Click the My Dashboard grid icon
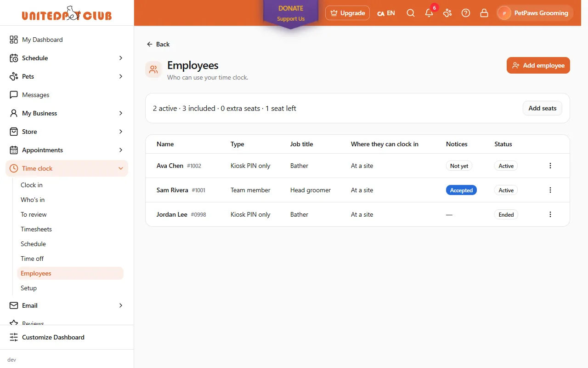This screenshot has width=588, height=368. (14, 40)
